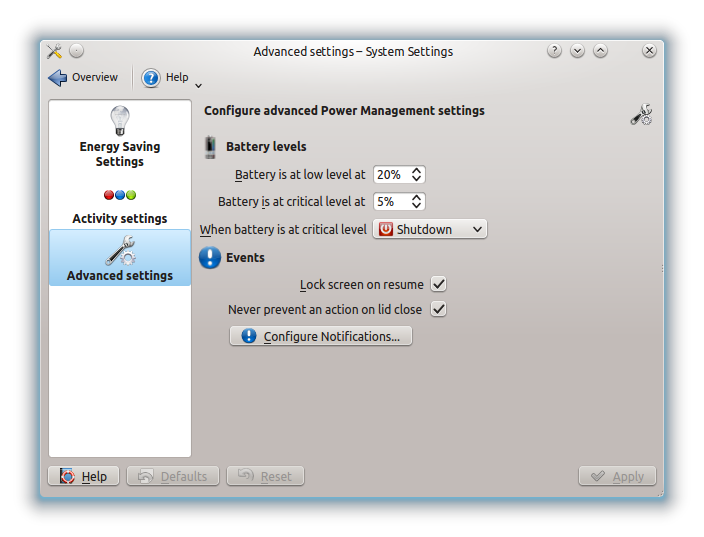
Task: Click label Battery is at low level at
Action: (300, 175)
